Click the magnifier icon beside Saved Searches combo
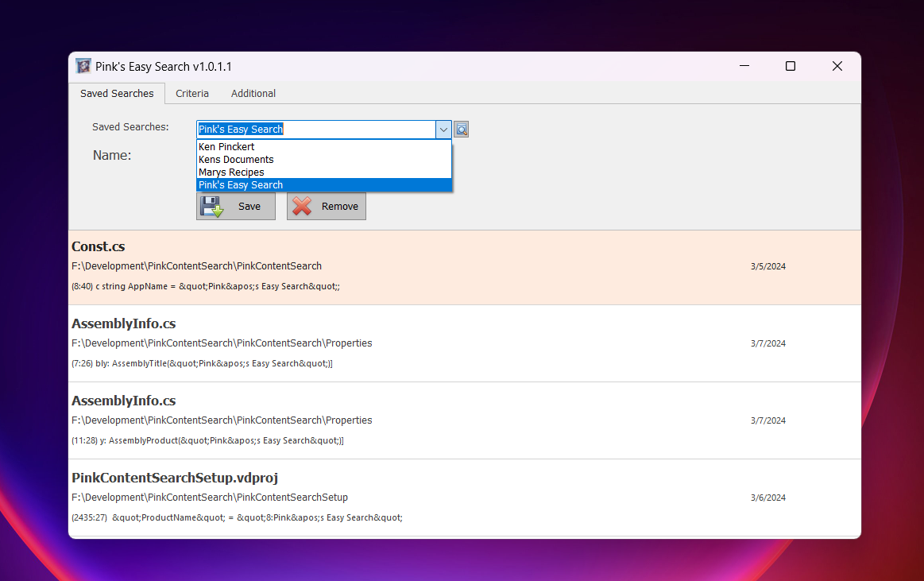Screen dimensions: 924x581 461,130
